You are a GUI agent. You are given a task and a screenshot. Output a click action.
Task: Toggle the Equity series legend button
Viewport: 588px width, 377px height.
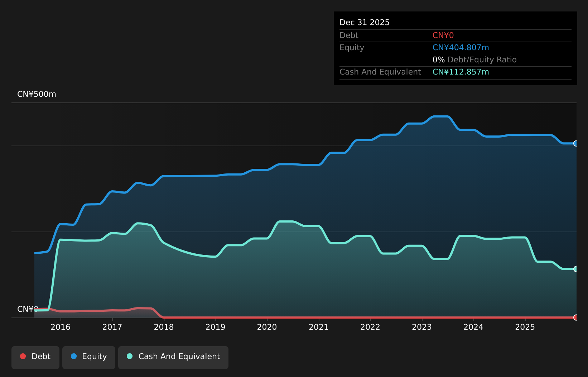point(89,357)
